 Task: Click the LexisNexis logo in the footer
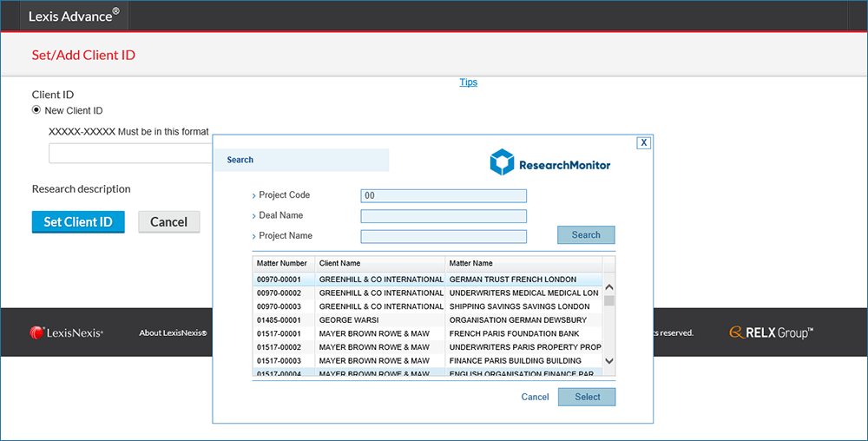click(67, 332)
